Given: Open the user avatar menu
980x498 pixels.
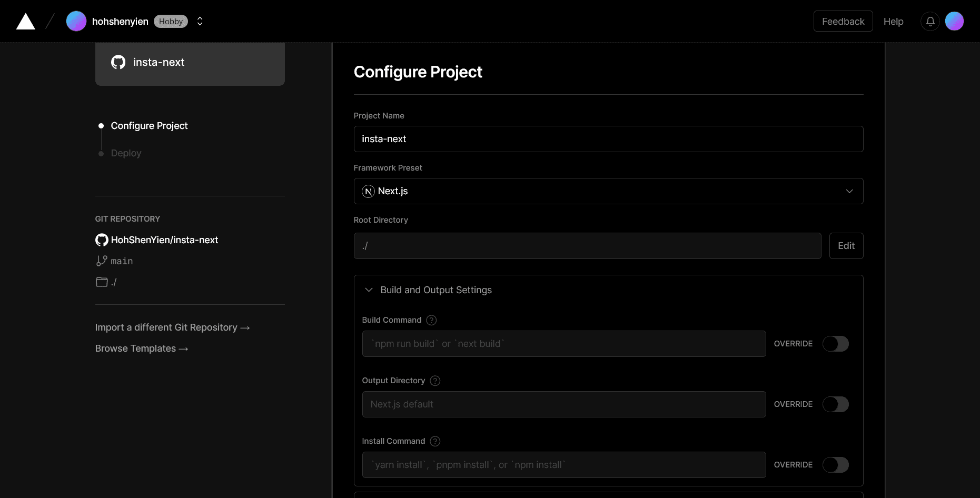Looking at the screenshot, I should [954, 21].
